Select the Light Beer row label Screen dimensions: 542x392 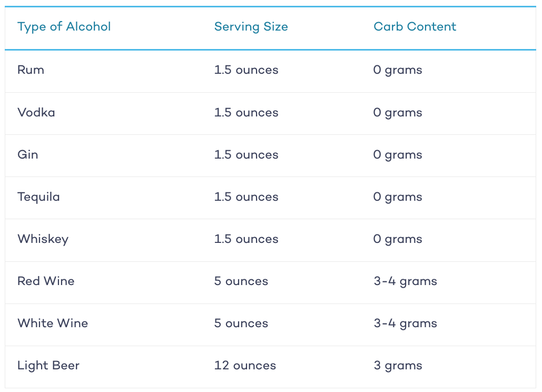48,366
